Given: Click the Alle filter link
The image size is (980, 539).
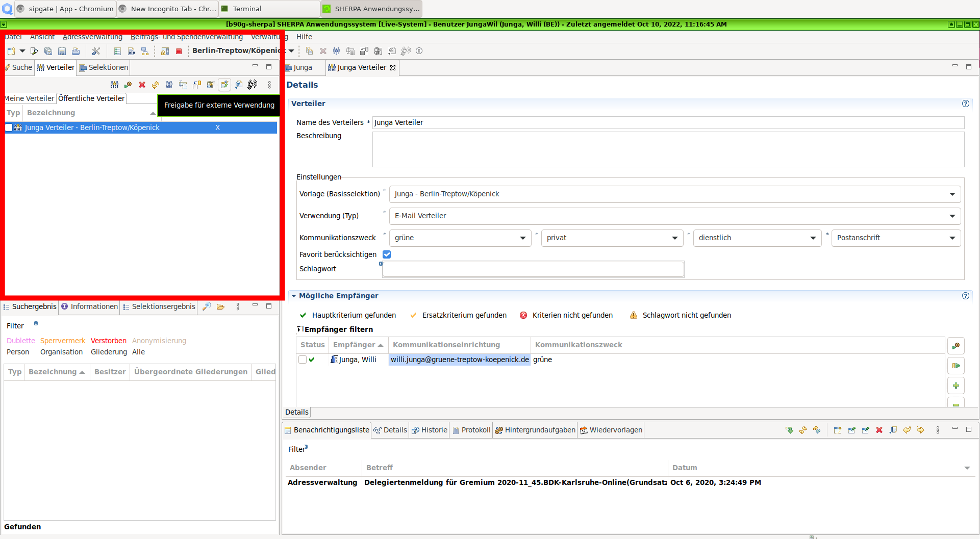Looking at the screenshot, I should [138, 352].
